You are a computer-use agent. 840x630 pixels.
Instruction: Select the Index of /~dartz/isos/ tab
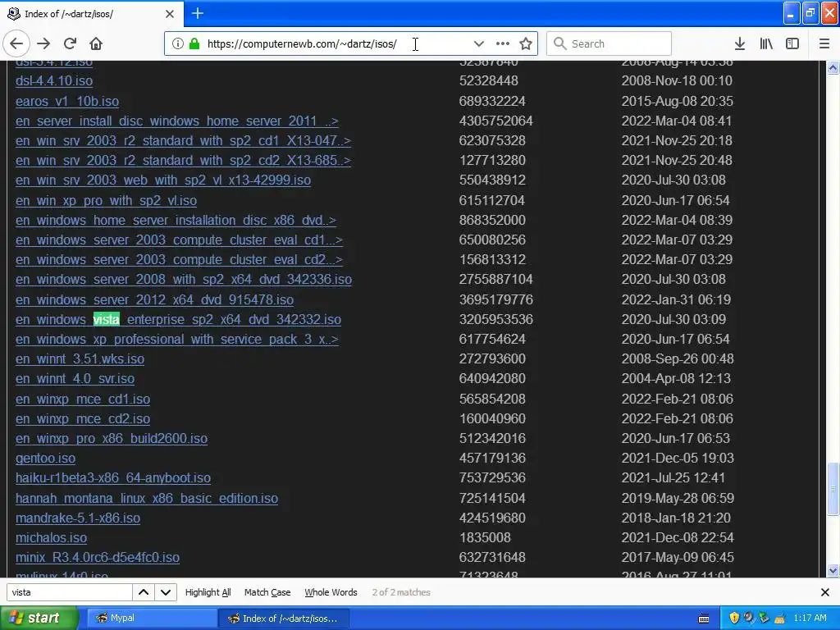coord(92,14)
